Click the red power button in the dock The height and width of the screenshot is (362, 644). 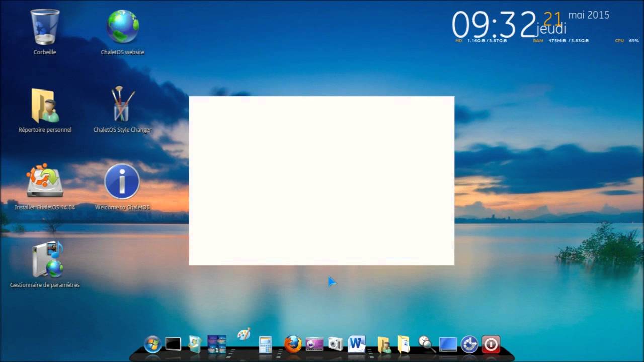tap(491, 344)
